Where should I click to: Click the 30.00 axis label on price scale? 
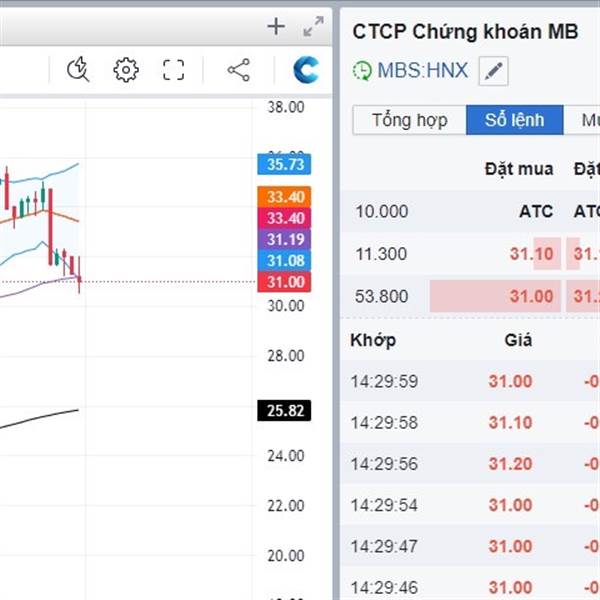coord(286,306)
